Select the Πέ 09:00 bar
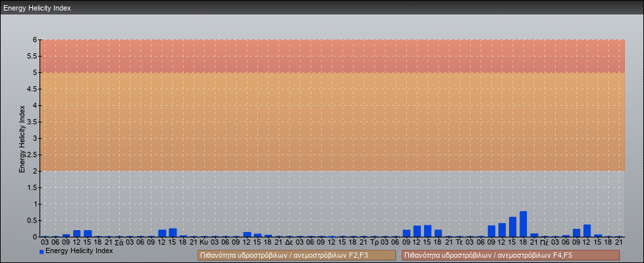644x263 pixels. coord(576,233)
